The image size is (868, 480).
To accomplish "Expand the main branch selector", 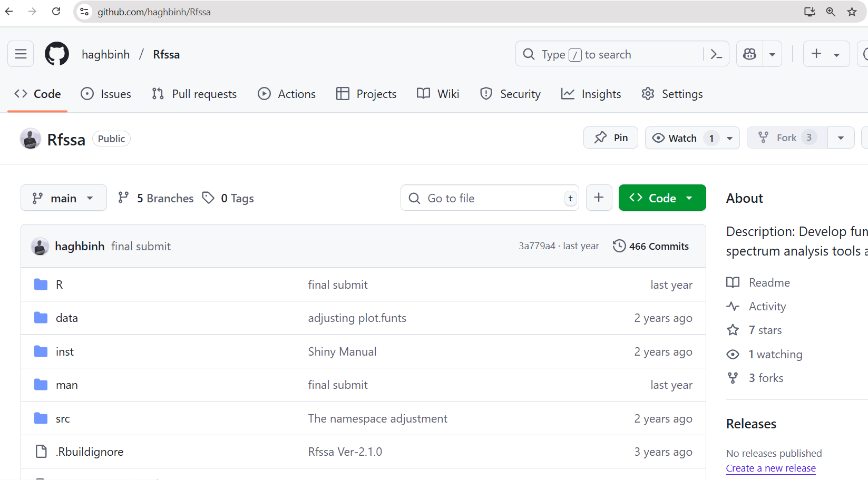I will tap(63, 198).
